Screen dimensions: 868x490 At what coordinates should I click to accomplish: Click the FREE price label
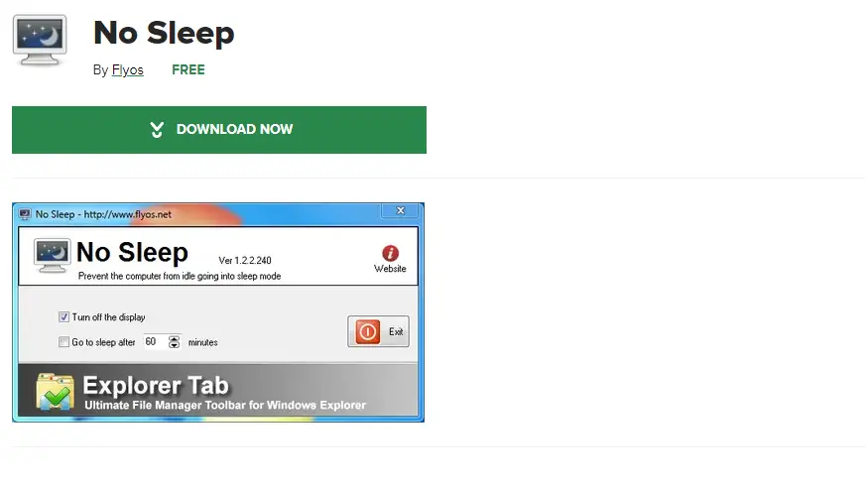pyautogui.click(x=188, y=69)
